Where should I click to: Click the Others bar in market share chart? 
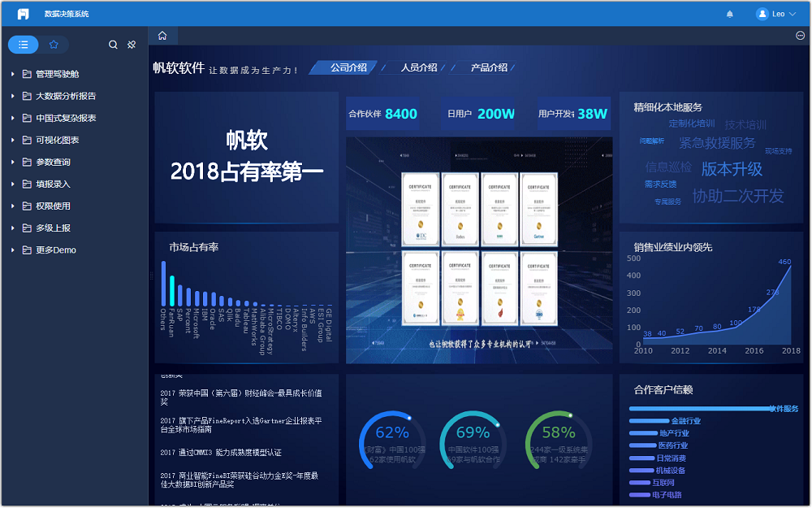tap(164, 284)
